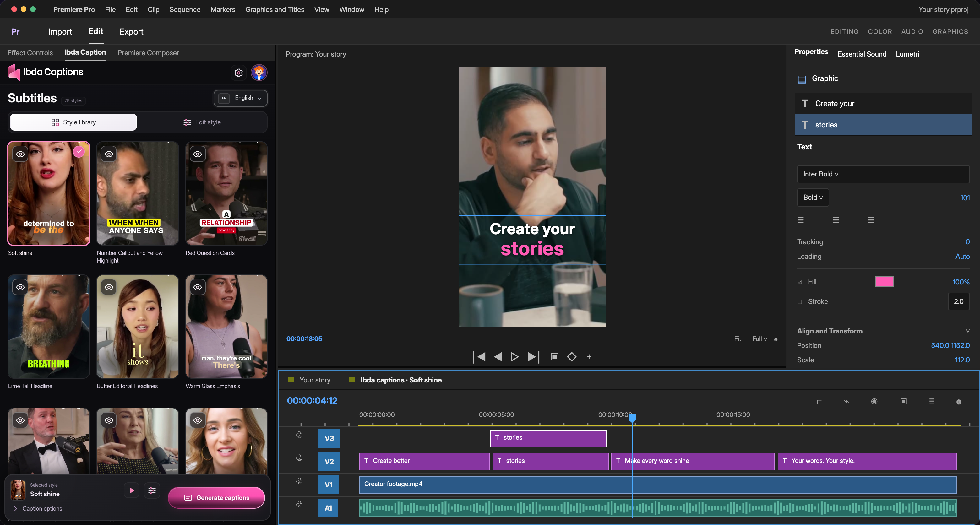The height and width of the screenshot is (525, 980).
Task: Switch to the Essential Sound tab
Action: coord(862,54)
